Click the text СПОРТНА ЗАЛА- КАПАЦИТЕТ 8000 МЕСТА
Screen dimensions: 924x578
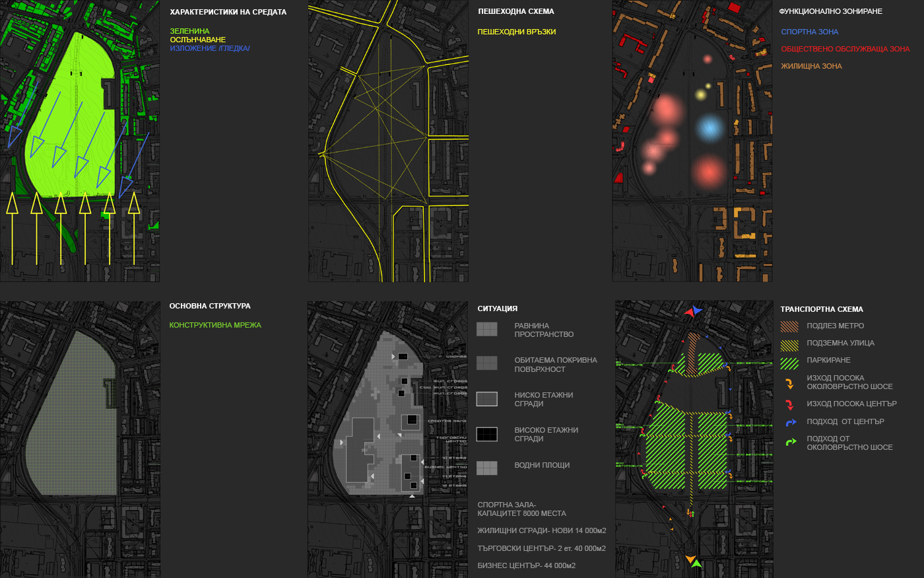(x=522, y=509)
